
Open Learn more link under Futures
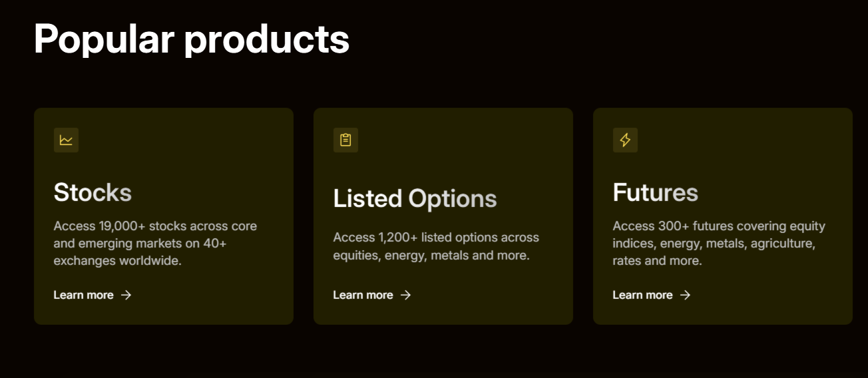pos(643,295)
